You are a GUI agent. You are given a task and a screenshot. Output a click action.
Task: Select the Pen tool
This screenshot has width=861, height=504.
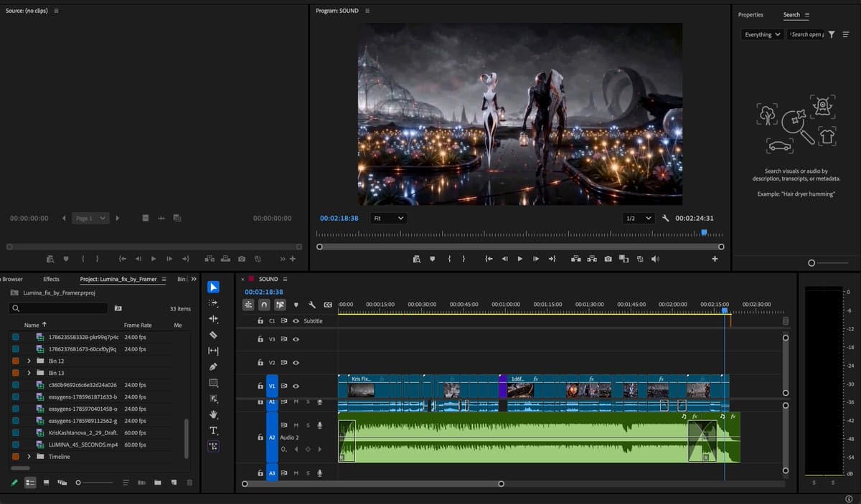pos(214,367)
